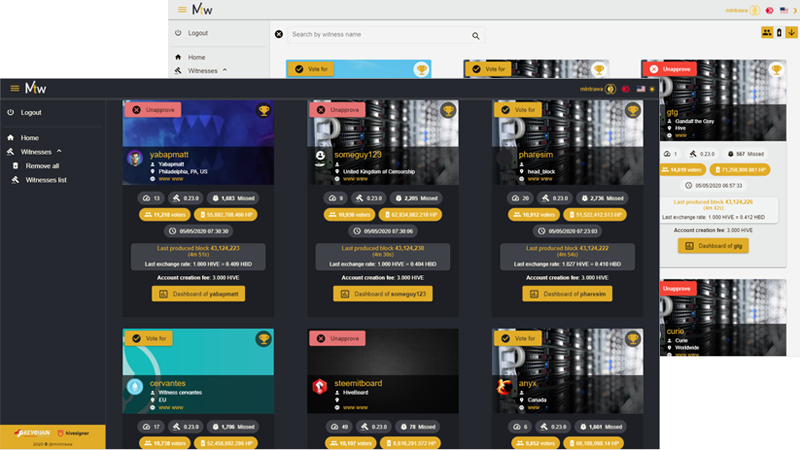This screenshot has width=800, height=450.
Task: Click battery icon filter in light window
Action: 779,32
